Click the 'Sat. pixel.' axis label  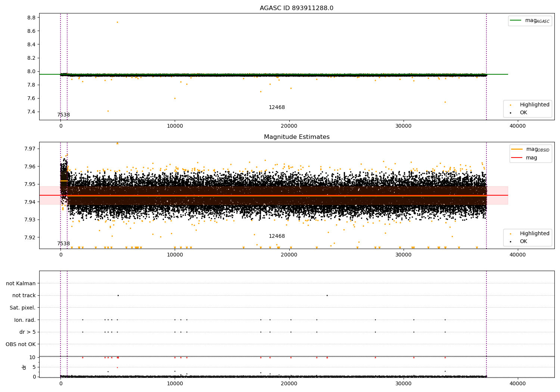click(x=22, y=308)
